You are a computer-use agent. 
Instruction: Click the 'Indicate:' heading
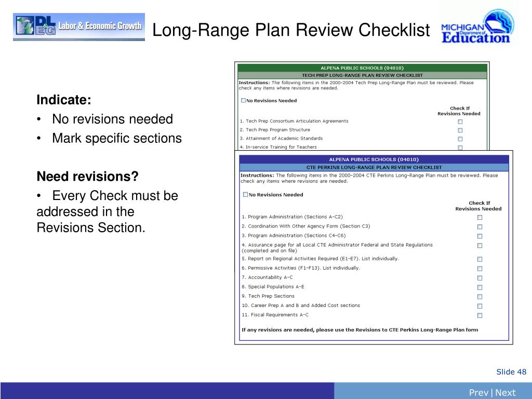[64, 100]
